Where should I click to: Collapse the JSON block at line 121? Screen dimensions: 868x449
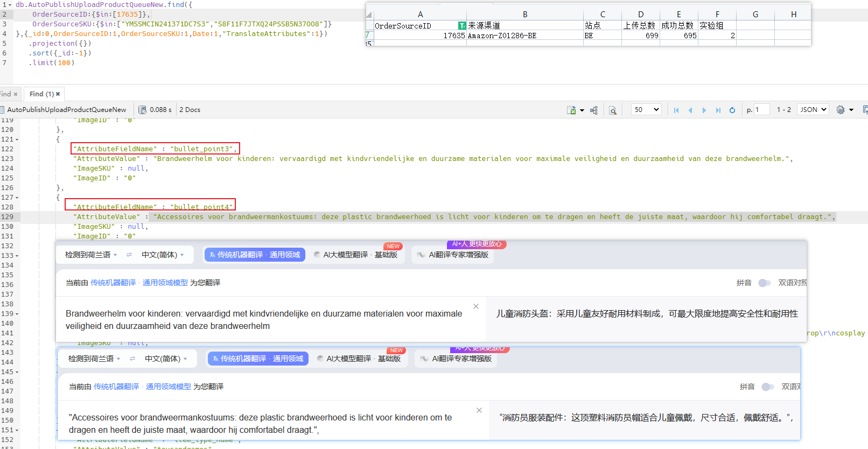[x=17, y=139]
